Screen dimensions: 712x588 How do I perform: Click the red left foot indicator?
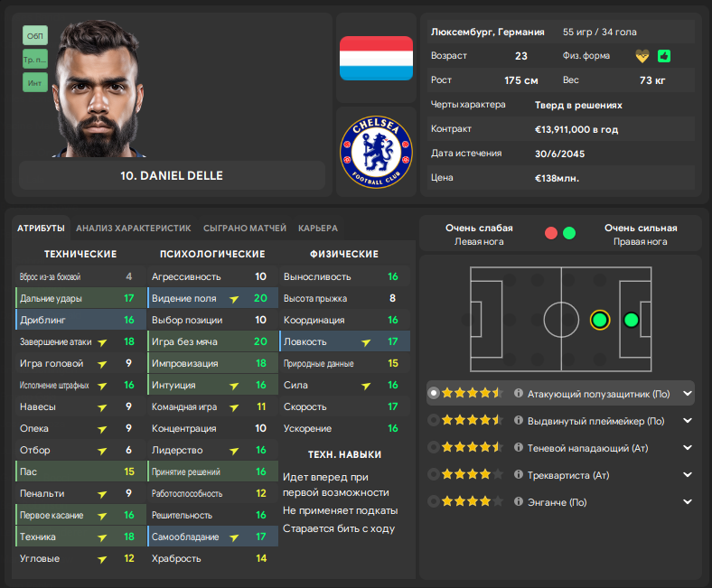[x=551, y=233]
